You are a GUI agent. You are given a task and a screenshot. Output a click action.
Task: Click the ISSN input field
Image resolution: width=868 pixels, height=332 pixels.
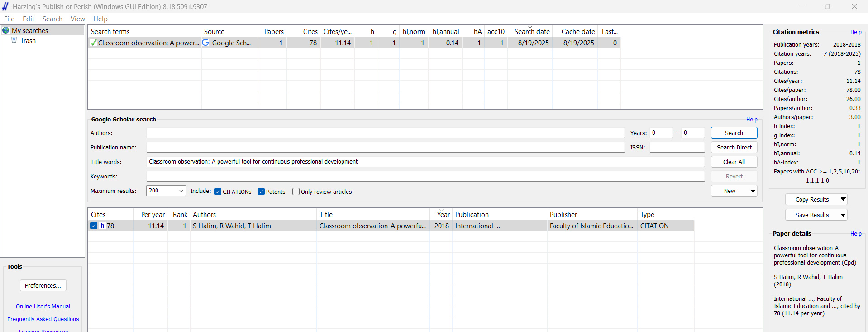(677, 147)
